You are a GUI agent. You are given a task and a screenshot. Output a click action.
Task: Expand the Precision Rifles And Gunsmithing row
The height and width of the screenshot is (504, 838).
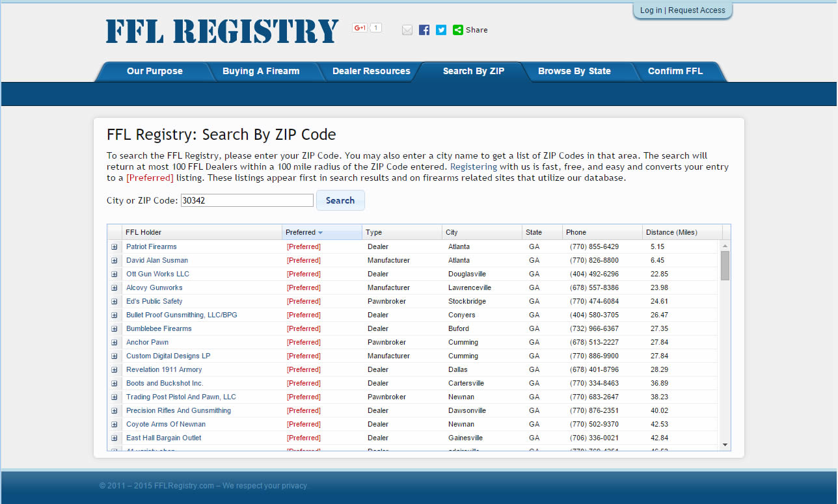coord(115,411)
